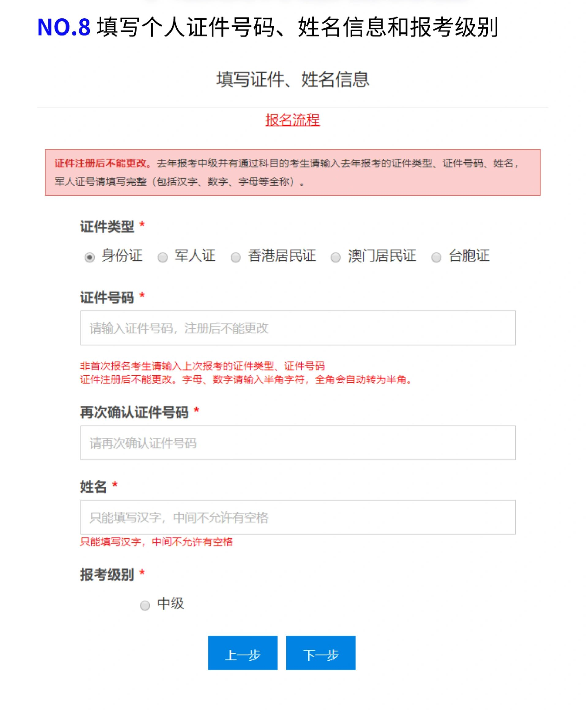
Task: Choose the 台胞证 radio option
Action: tap(436, 257)
